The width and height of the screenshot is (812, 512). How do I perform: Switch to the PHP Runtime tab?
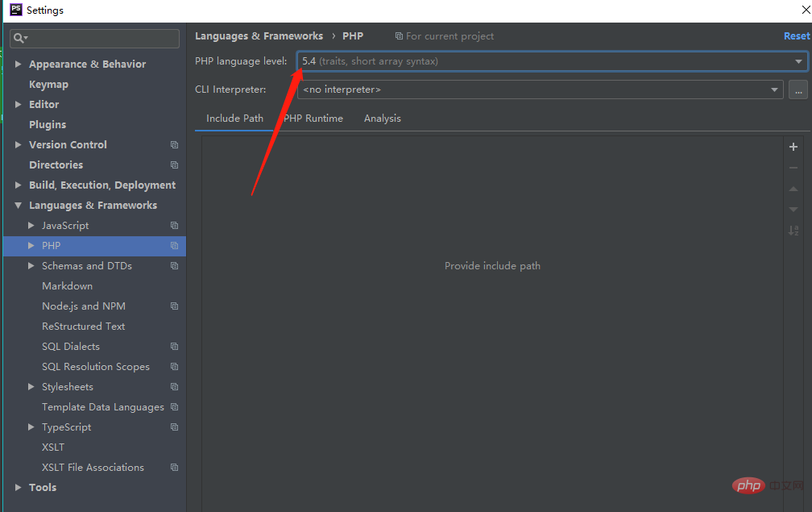(x=314, y=119)
